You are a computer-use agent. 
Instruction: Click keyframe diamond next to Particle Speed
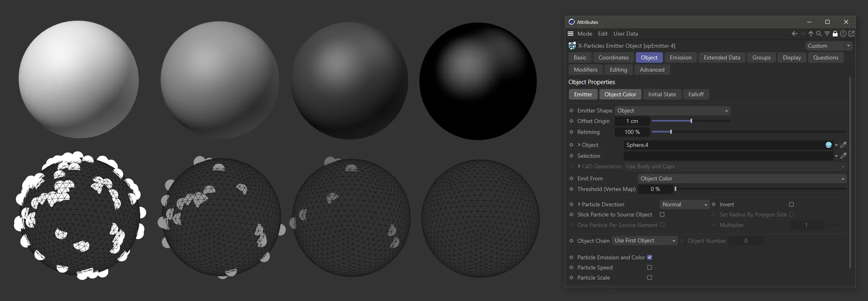[x=571, y=267]
